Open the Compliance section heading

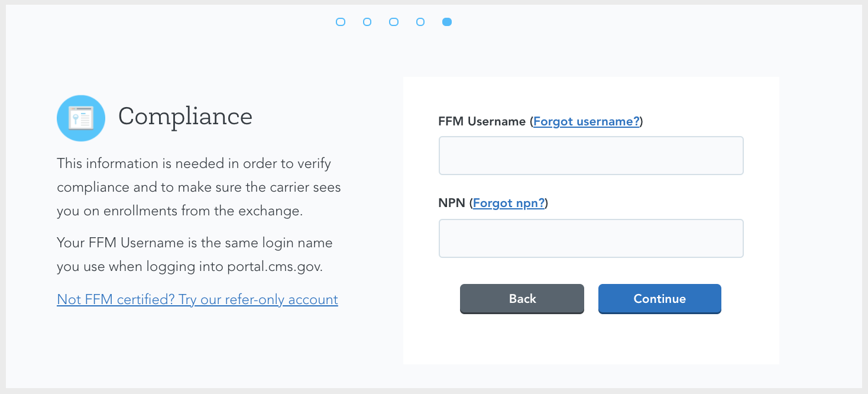pyautogui.click(x=185, y=117)
